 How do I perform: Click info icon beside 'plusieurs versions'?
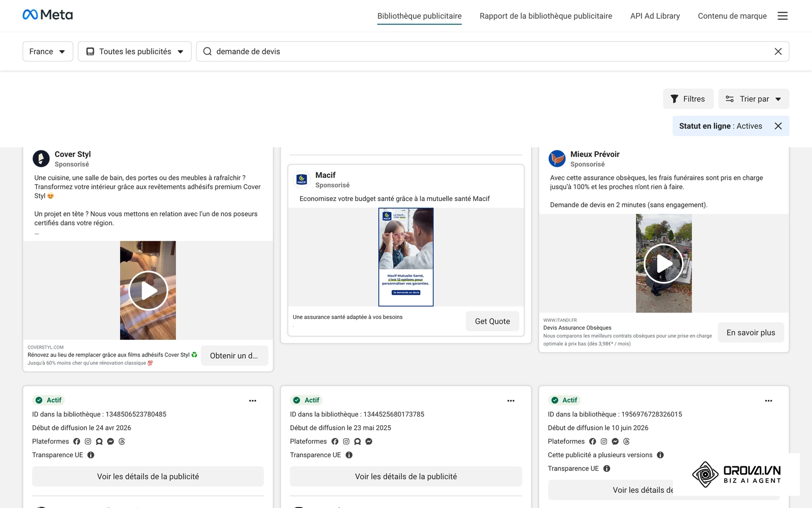pyautogui.click(x=660, y=455)
